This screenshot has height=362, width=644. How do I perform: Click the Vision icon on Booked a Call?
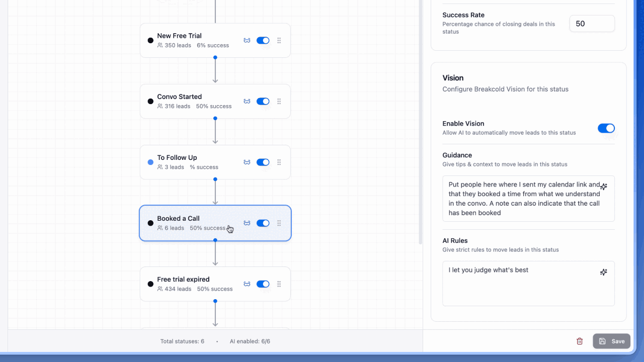(x=247, y=223)
